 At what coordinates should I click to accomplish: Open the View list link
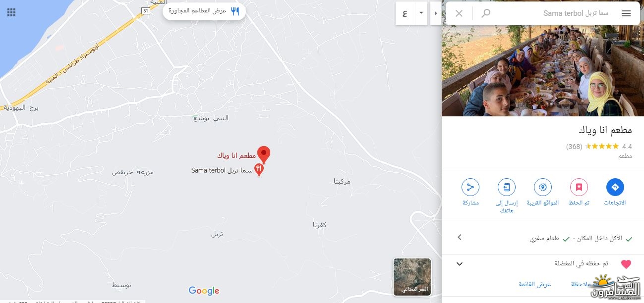click(535, 284)
